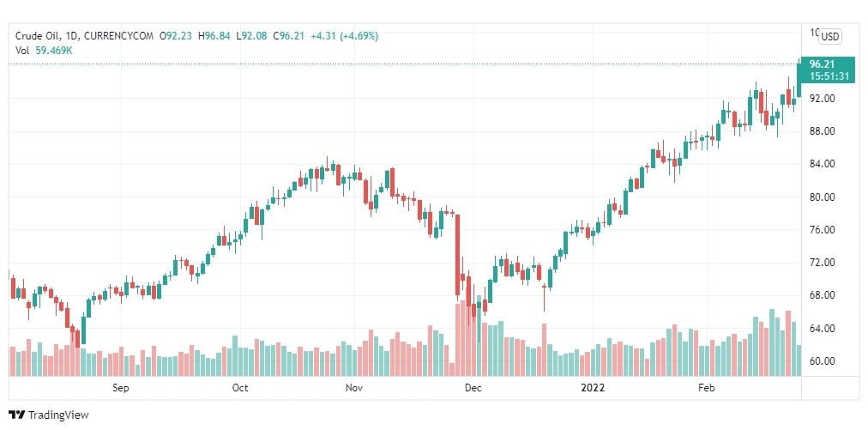Click the Feb label on time axis
This screenshot has height=430, width=868.
pyautogui.click(x=707, y=388)
